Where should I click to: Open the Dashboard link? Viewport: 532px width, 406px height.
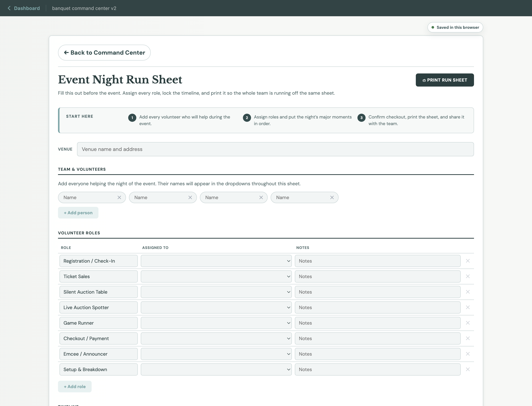pos(27,8)
